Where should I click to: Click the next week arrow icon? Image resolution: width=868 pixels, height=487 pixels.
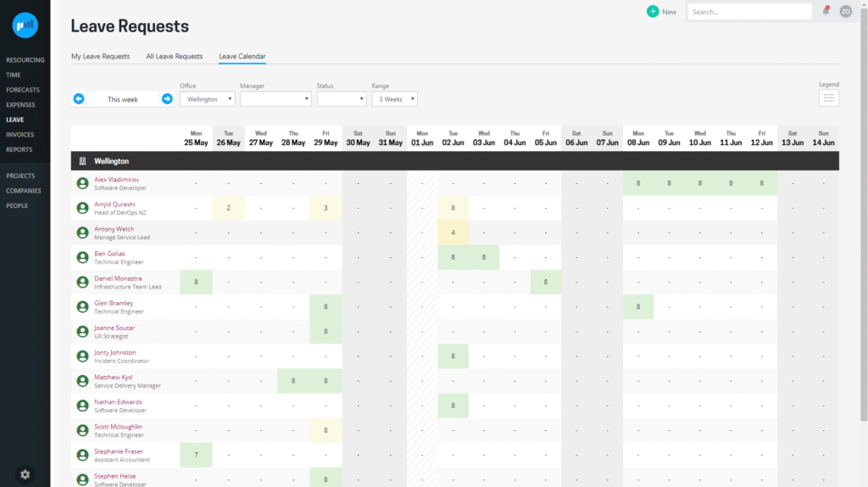coord(167,99)
